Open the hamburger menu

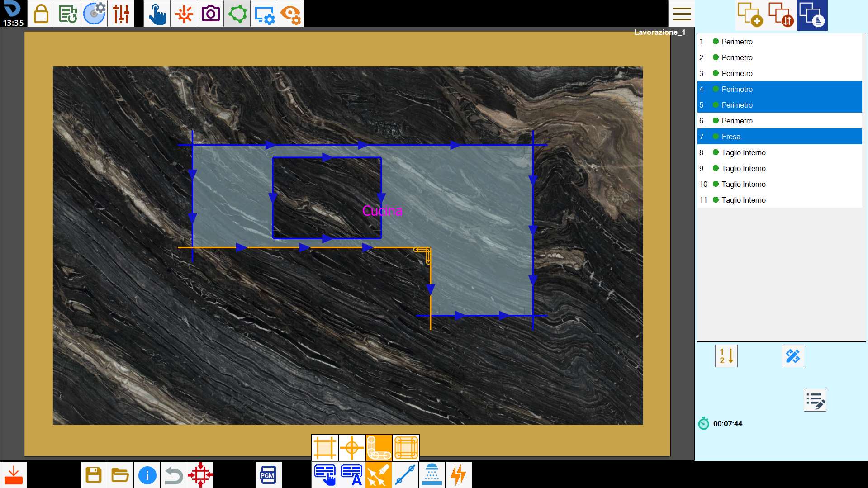[x=682, y=14]
